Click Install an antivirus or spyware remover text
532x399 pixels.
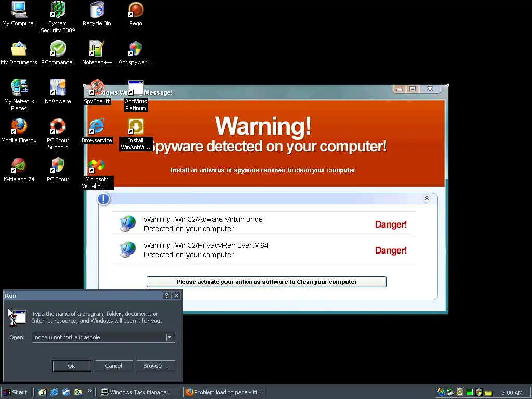(263, 170)
